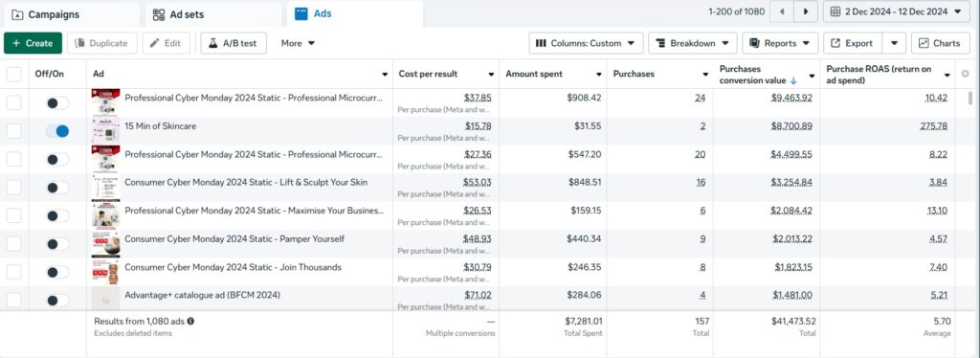The height and width of the screenshot is (358, 980).
Task: Click the $4,499.55 conversion value
Action: [x=791, y=154]
